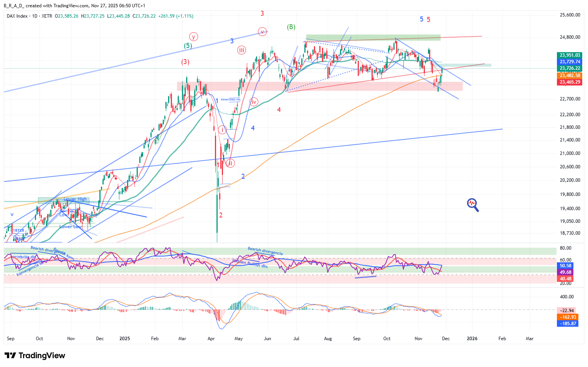Select the circled ii wave marker

point(230,163)
